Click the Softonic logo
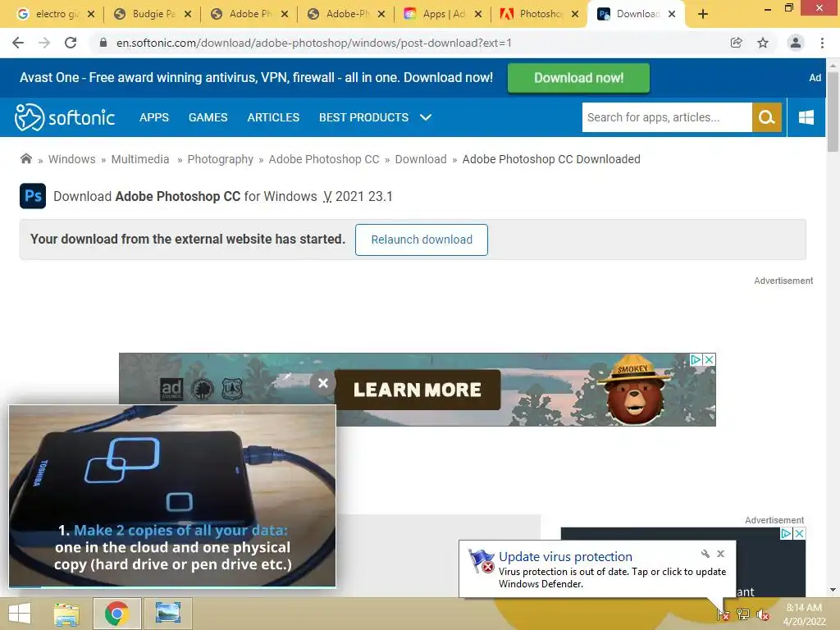 click(64, 117)
